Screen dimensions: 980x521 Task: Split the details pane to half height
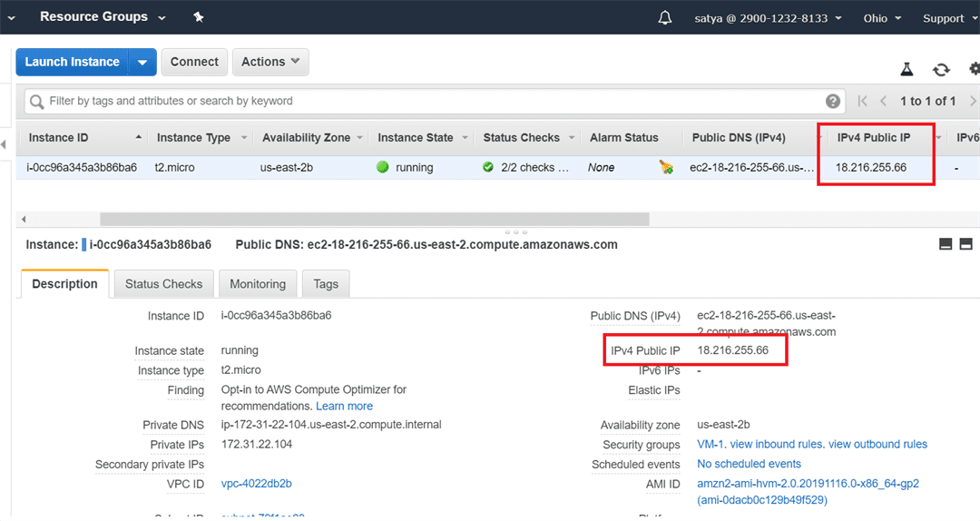click(x=945, y=244)
